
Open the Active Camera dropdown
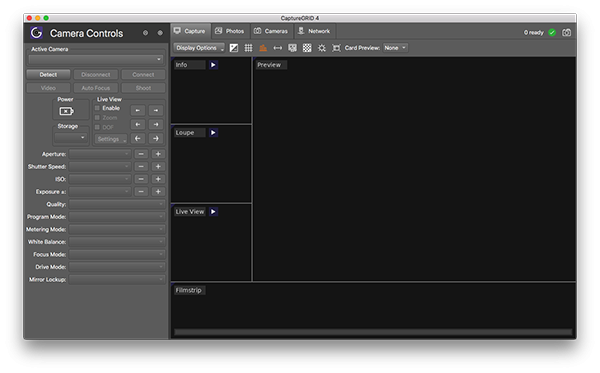tap(96, 59)
